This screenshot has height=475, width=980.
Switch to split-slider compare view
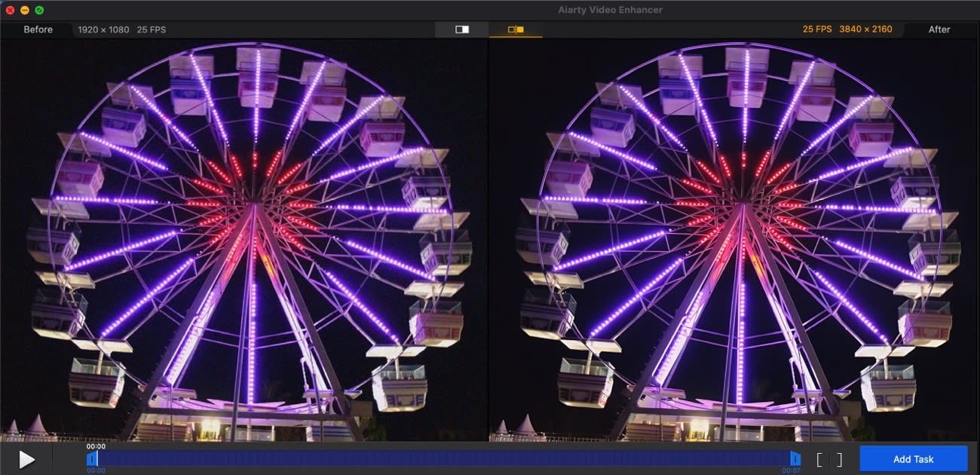click(x=462, y=29)
